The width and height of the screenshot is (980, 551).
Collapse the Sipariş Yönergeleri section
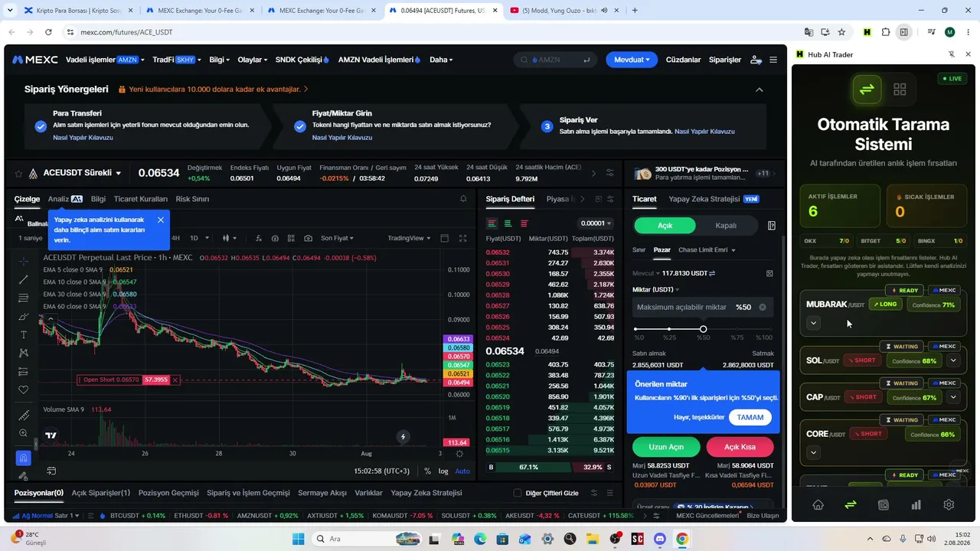[x=759, y=90]
